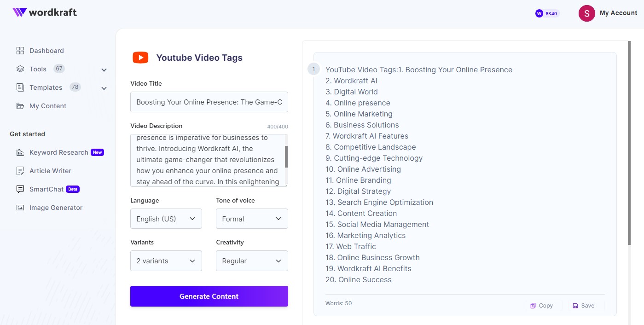Expand the Templates section chevron

[104, 87]
